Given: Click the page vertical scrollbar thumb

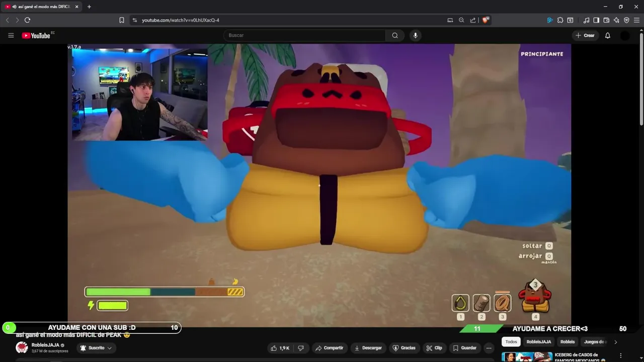Looking at the screenshot, I should point(641,78).
